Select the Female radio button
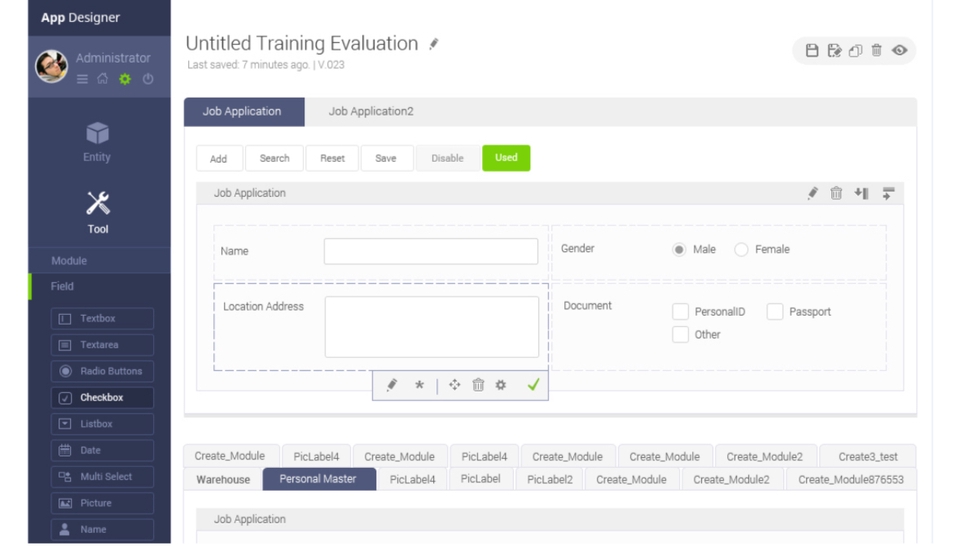 pos(741,250)
